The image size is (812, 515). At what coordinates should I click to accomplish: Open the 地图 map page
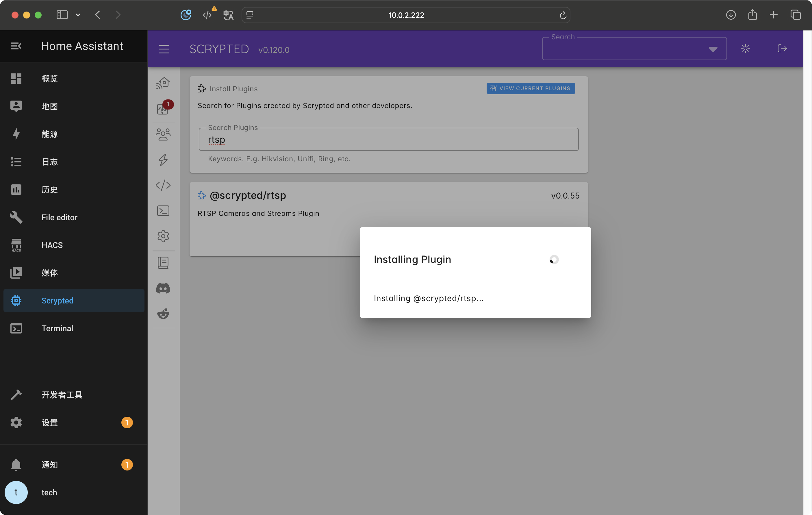coord(74,106)
